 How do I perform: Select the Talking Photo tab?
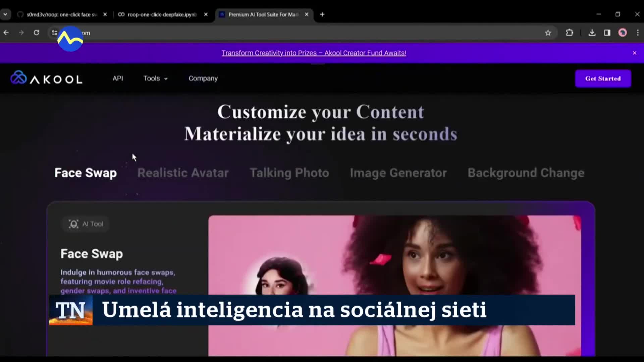tap(289, 173)
